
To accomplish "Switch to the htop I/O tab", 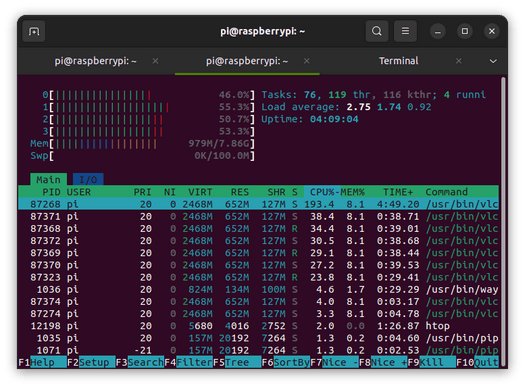I will point(88,180).
